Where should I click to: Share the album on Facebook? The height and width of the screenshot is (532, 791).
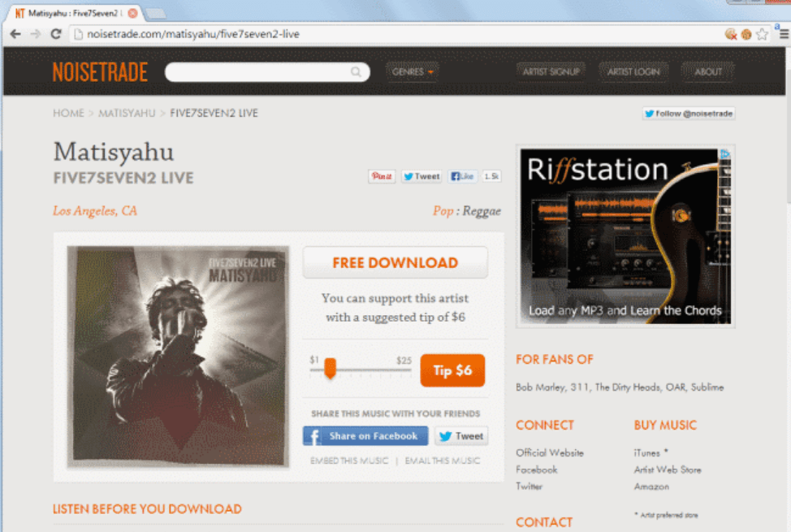click(365, 436)
